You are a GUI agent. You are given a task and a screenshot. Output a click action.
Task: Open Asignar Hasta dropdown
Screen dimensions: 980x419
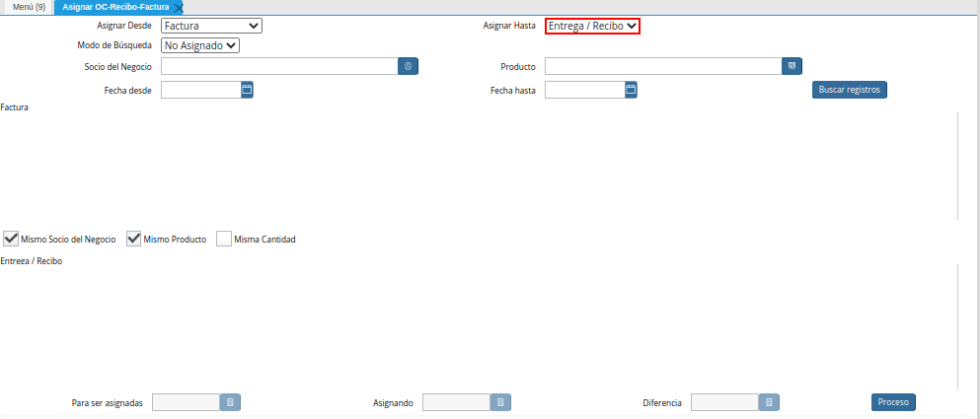pyautogui.click(x=592, y=26)
